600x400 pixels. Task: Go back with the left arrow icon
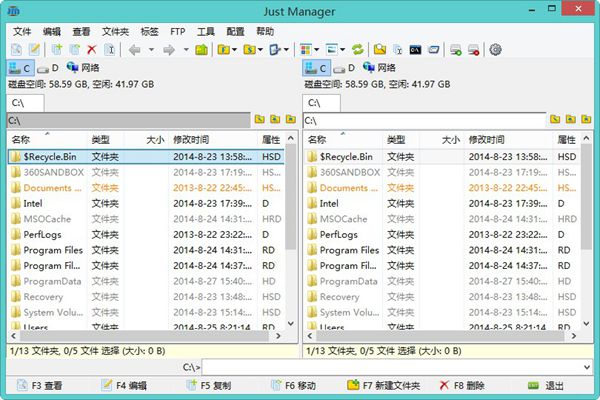pyautogui.click(x=135, y=49)
